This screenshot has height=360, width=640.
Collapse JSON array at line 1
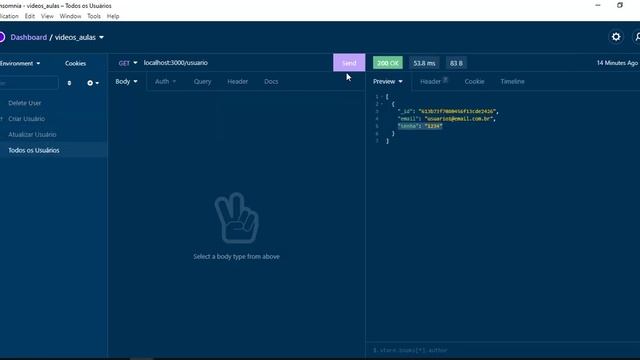click(x=382, y=97)
